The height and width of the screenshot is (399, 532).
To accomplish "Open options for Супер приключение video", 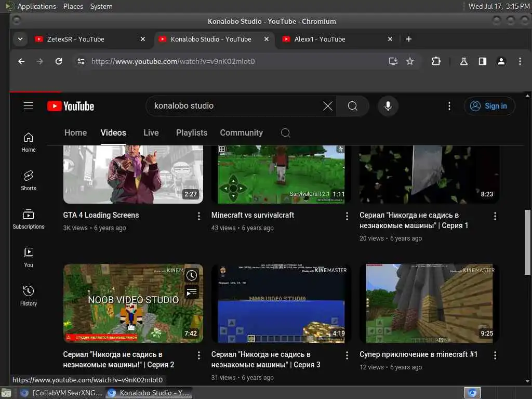I will 495,355.
